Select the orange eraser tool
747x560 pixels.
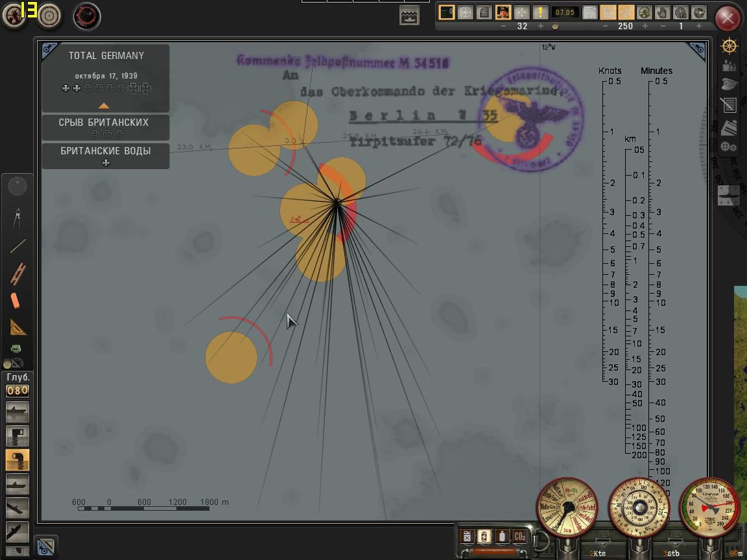coord(16,301)
